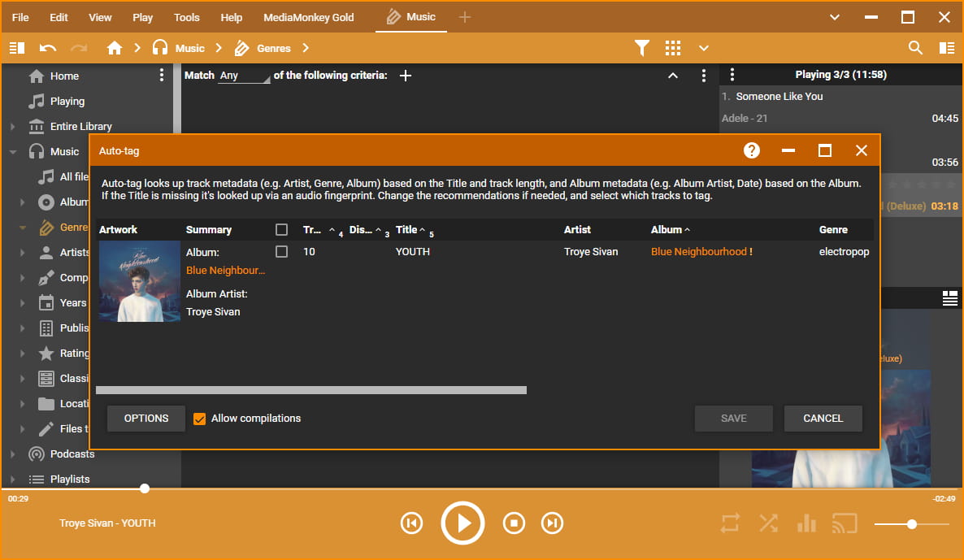This screenshot has height=560, width=964.
Task: Click the large Play button
Action: (463, 523)
